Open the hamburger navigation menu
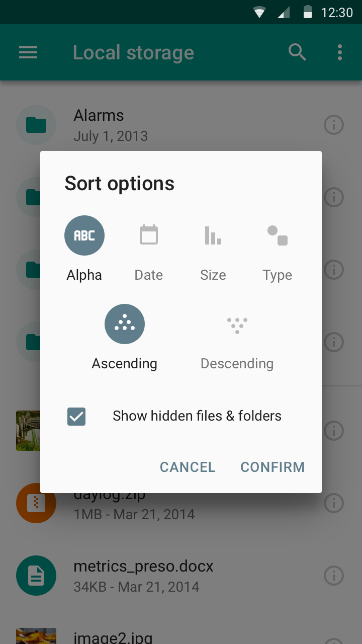Image resolution: width=362 pixels, height=644 pixels. [x=28, y=52]
